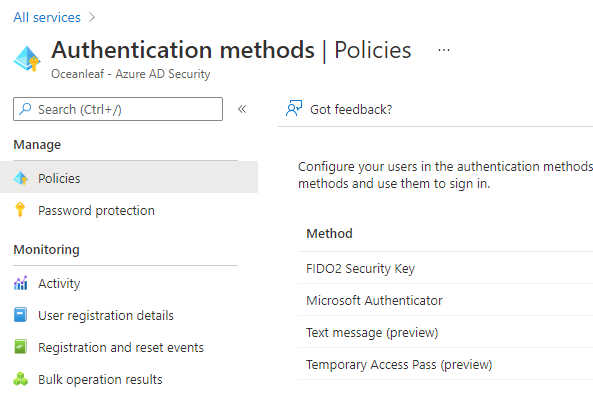593x417 pixels.
Task: Click the Manage section heading
Action: pos(37,145)
